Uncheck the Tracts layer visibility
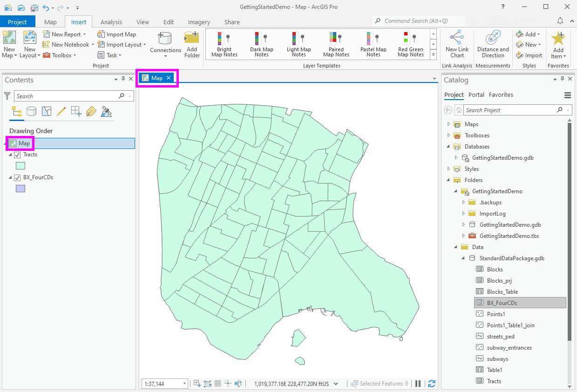This screenshot has width=577, height=392. tap(17, 155)
